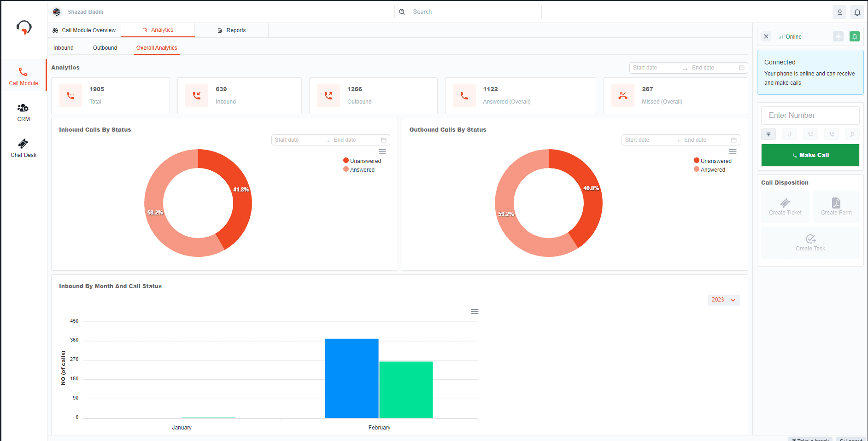Toggle airplane mode in phone panel

[x=838, y=36]
